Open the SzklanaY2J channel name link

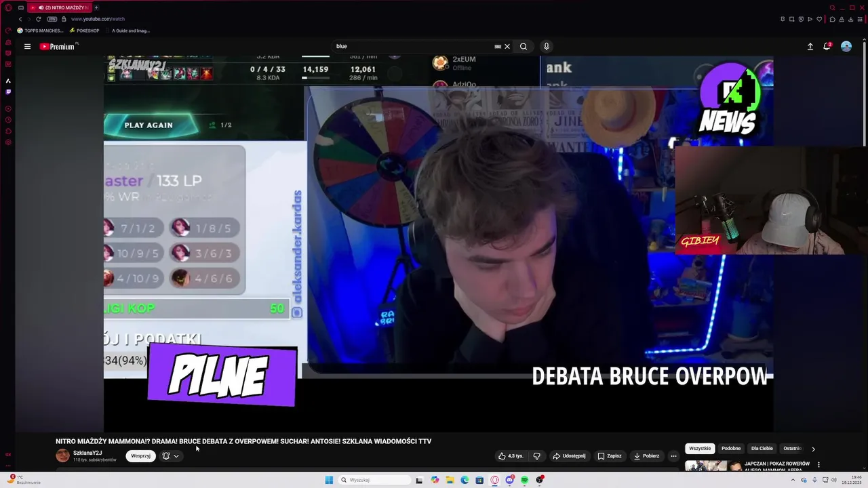coord(87,453)
